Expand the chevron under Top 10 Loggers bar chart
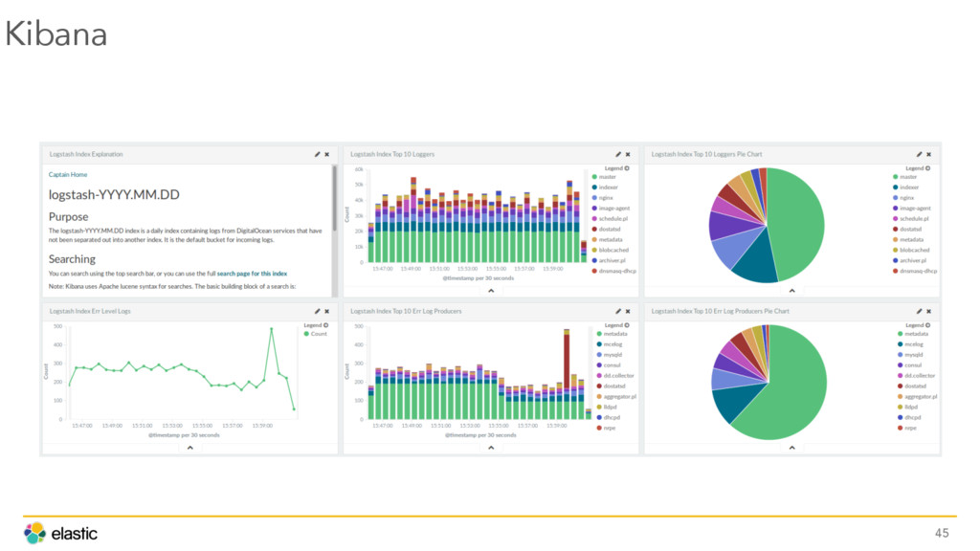The height and width of the screenshot is (551, 980). 491,291
